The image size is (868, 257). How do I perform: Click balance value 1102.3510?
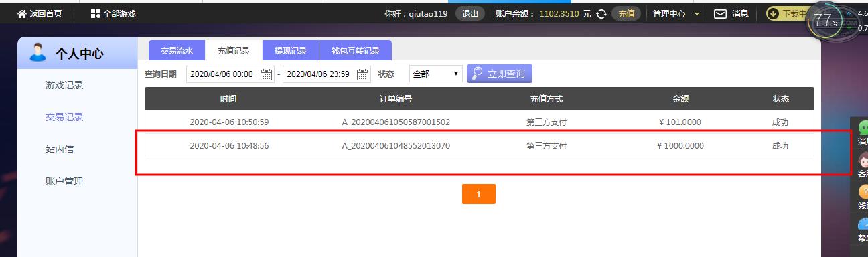point(560,13)
